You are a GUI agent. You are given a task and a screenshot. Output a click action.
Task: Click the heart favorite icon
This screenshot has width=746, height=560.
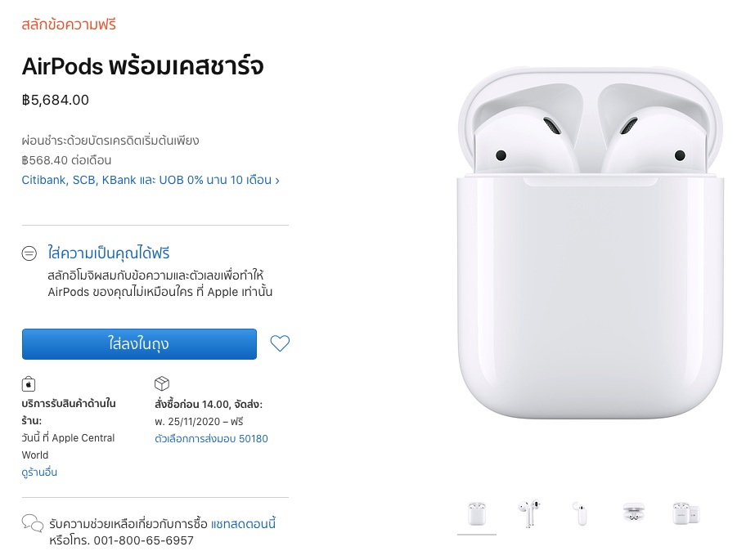tap(280, 343)
